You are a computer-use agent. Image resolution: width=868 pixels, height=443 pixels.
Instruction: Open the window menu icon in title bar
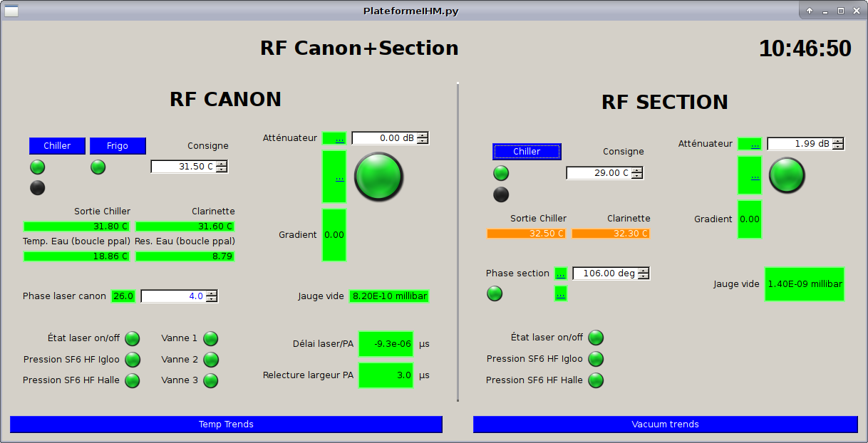[11, 11]
